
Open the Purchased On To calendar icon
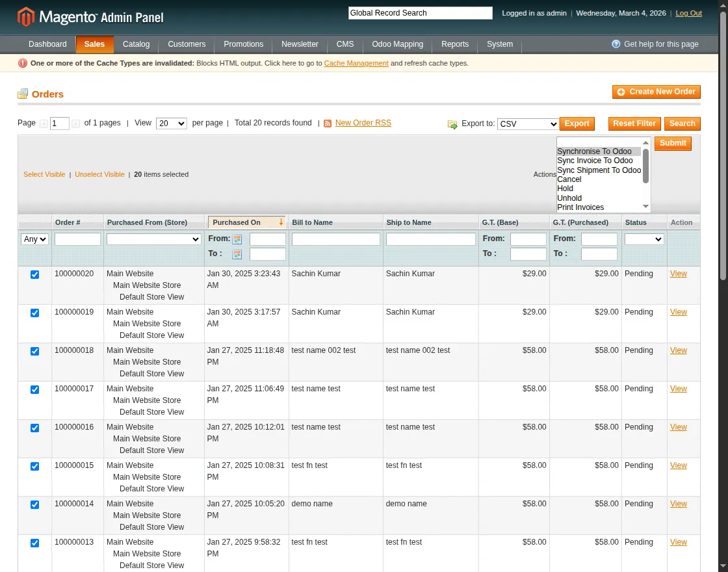pos(237,254)
